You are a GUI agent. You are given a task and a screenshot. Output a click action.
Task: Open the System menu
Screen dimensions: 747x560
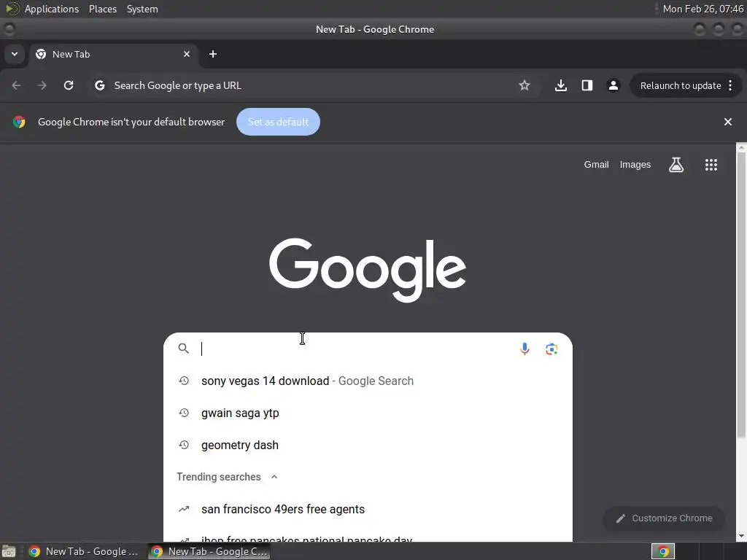tap(142, 9)
